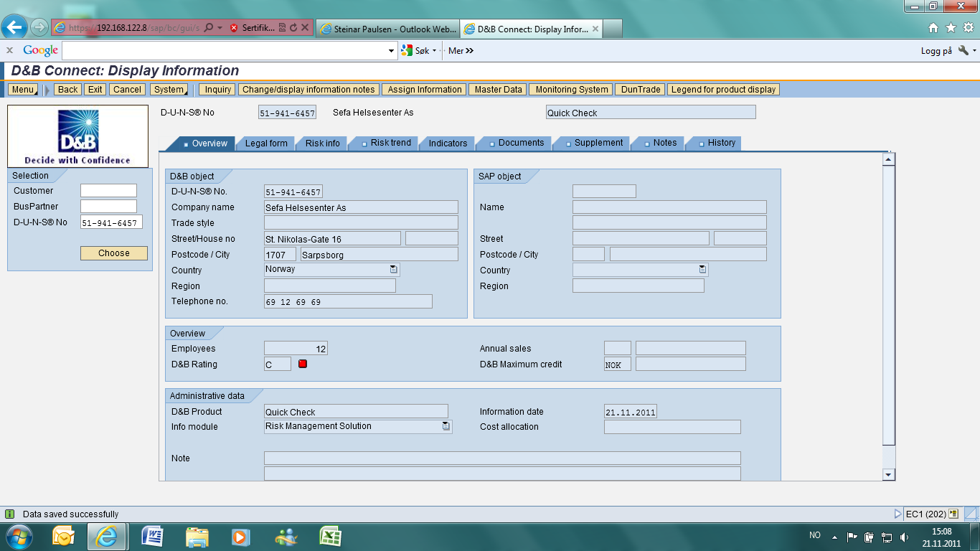Expand the Mer toolbar overflow
Image resolution: width=980 pixels, height=551 pixels.
tap(461, 50)
